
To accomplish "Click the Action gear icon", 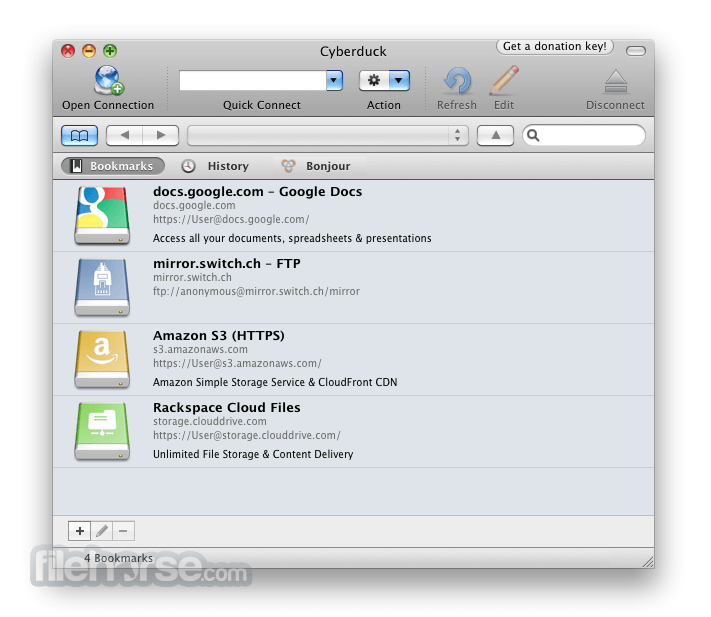I will tap(374, 81).
